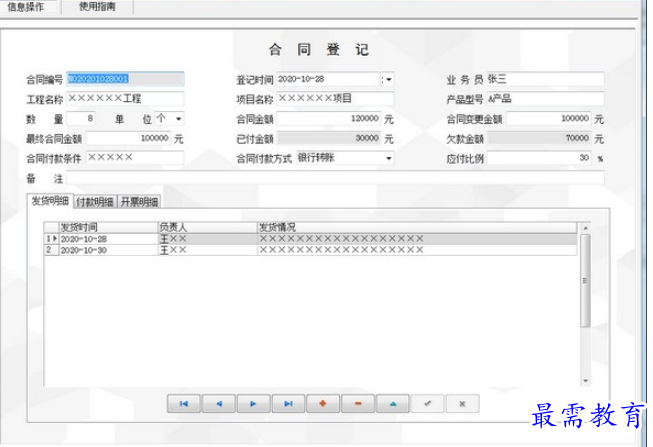Click the 负责人 column header
Image resolution: width=653 pixels, height=447 pixels.
click(208, 227)
